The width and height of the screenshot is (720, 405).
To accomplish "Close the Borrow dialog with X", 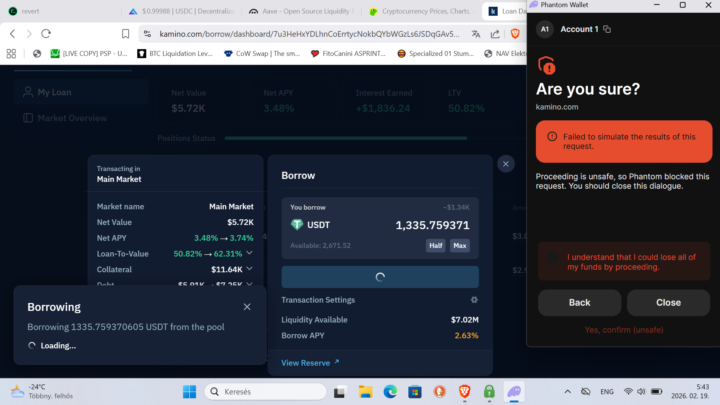I will tap(506, 164).
